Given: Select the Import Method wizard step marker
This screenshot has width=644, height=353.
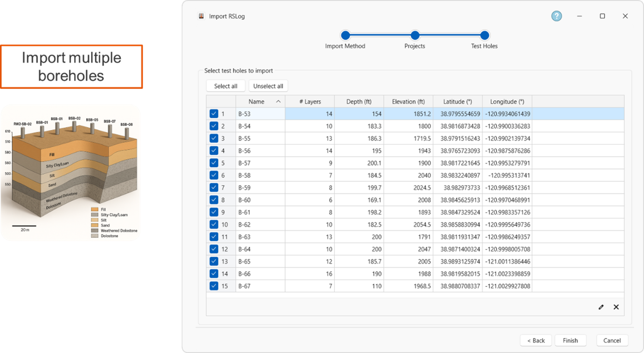Looking at the screenshot, I should coord(345,35).
